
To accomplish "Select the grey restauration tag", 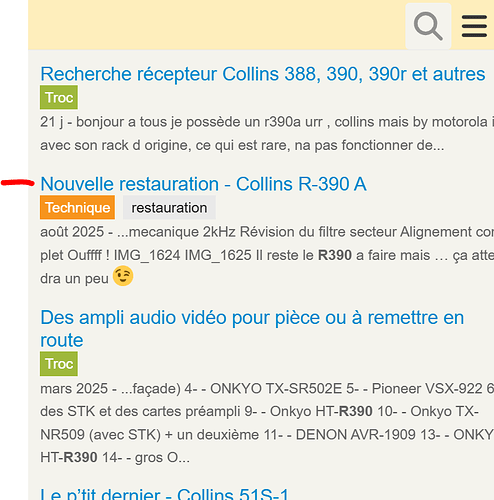I will (169, 207).
